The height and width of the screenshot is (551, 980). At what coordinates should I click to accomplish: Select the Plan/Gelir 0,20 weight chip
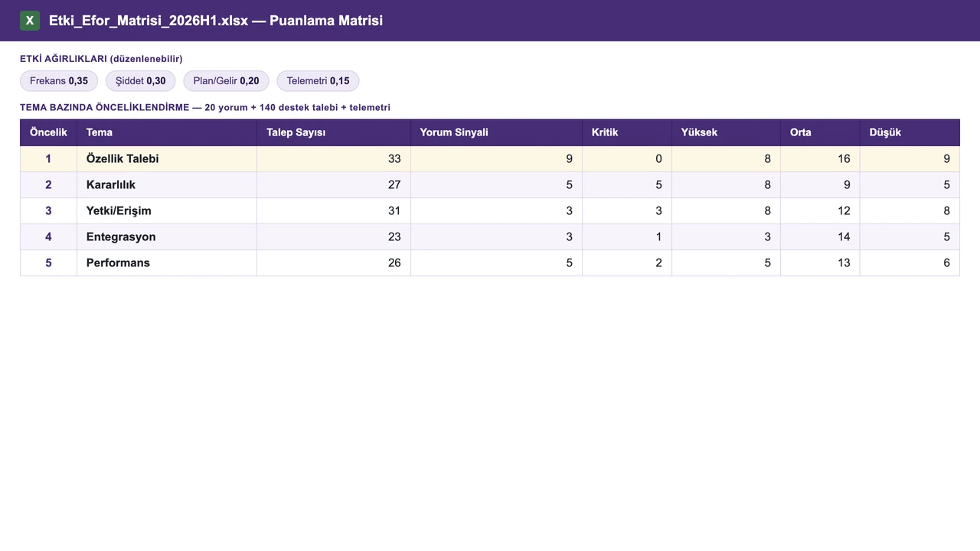(x=226, y=81)
